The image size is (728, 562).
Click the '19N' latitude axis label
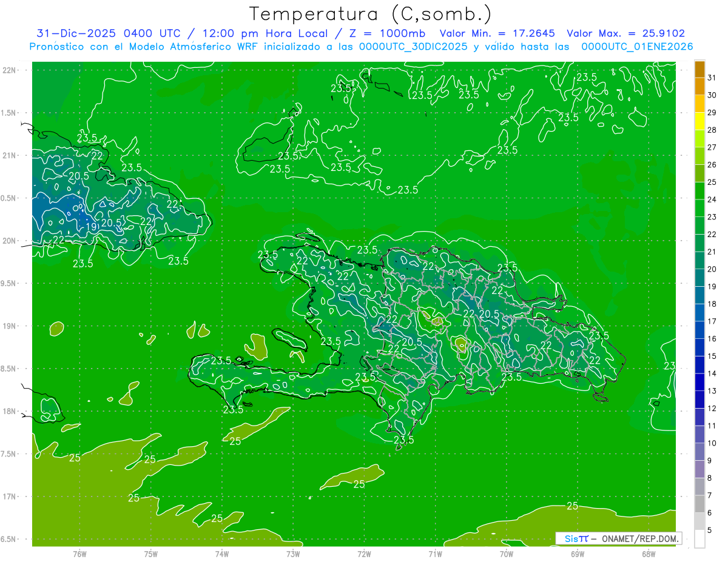tap(9, 326)
